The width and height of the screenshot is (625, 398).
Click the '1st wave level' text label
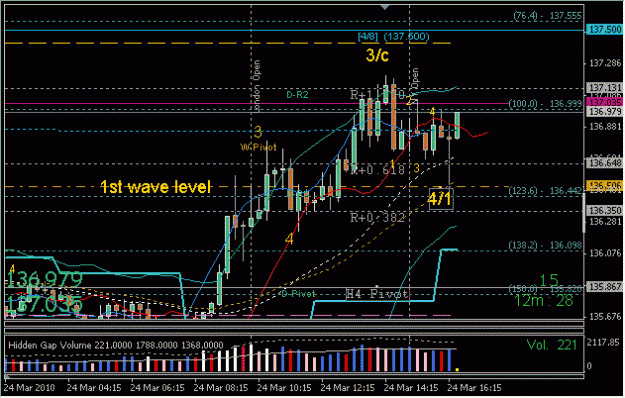coord(155,187)
